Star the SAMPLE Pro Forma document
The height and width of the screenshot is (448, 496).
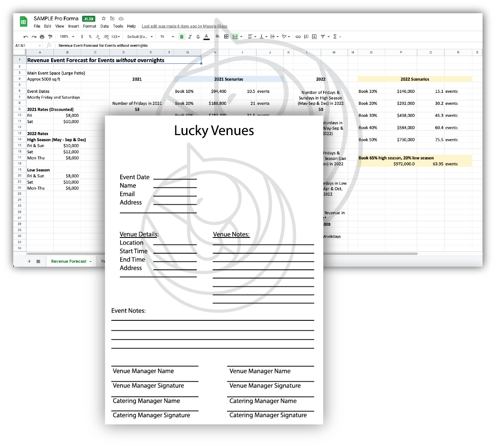(104, 18)
